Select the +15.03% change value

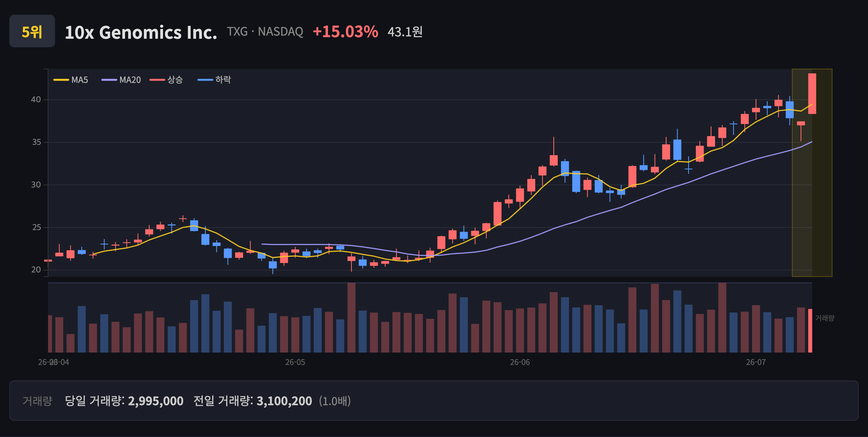click(345, 31)
